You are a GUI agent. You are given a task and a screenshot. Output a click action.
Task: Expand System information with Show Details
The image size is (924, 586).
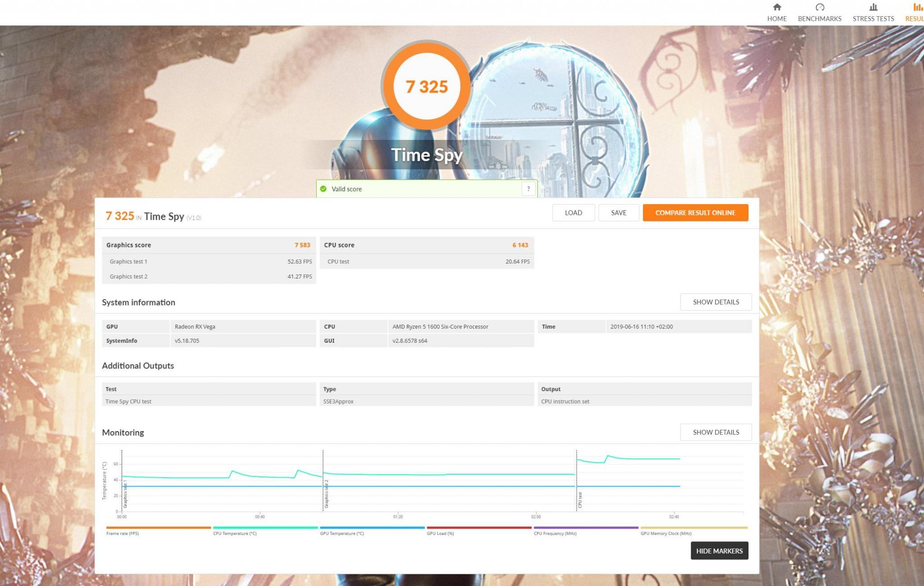(716, 302)
